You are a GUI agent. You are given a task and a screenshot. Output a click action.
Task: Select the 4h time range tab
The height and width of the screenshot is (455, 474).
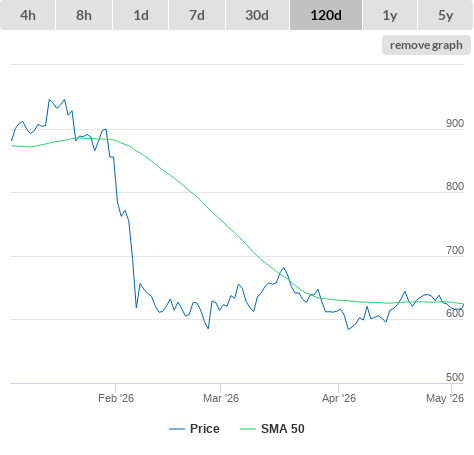coord(28,15)
